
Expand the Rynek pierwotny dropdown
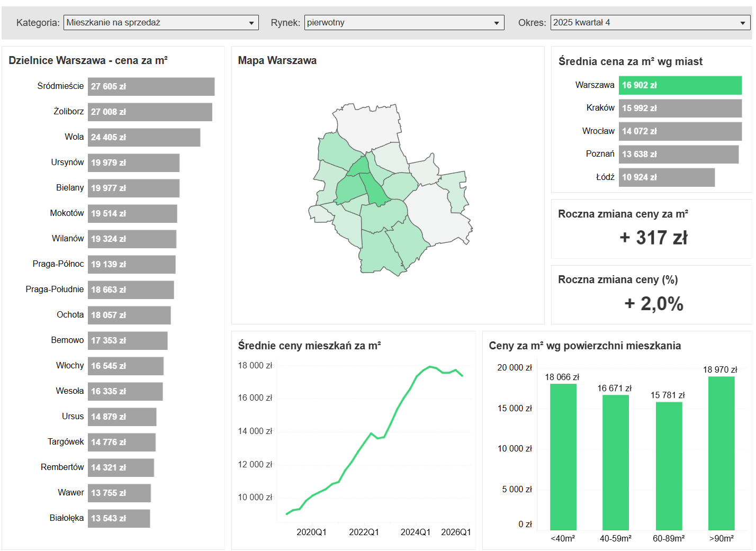[403, 23]
